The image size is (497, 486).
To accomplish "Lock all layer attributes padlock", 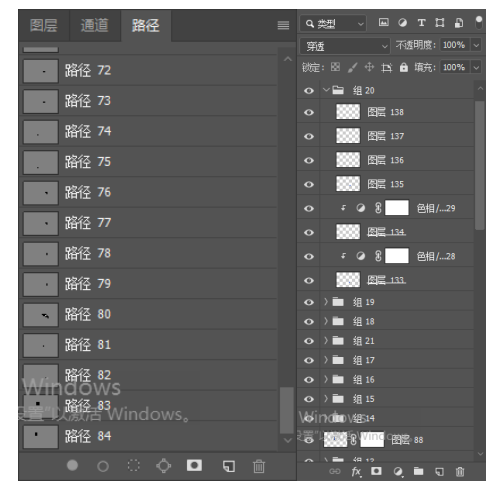I will [x=404, y=67].
